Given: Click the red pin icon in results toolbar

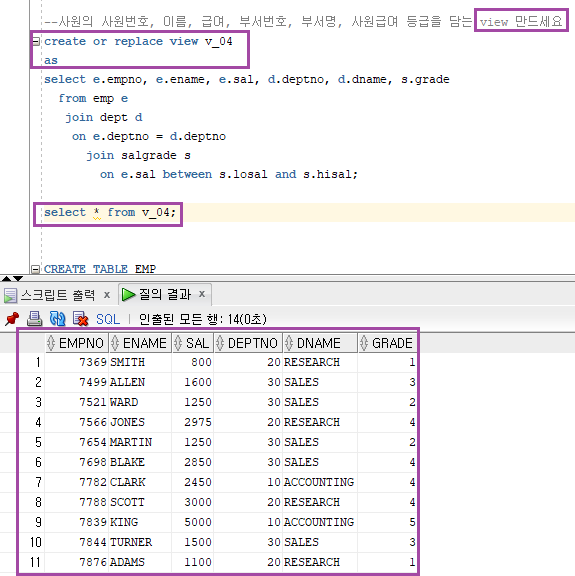Looking at the screenshot, I should (12, 318).
